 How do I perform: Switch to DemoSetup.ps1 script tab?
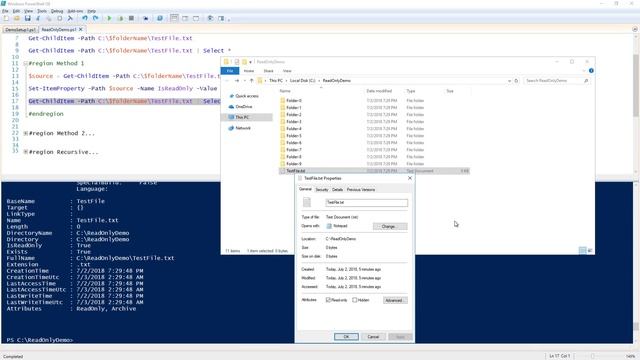20,30
